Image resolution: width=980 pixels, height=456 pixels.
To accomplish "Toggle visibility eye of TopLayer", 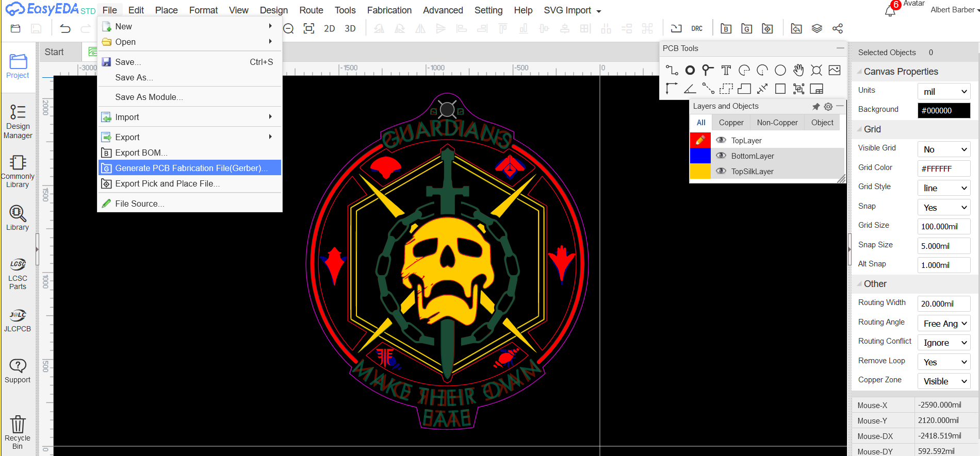I will 721,140.
